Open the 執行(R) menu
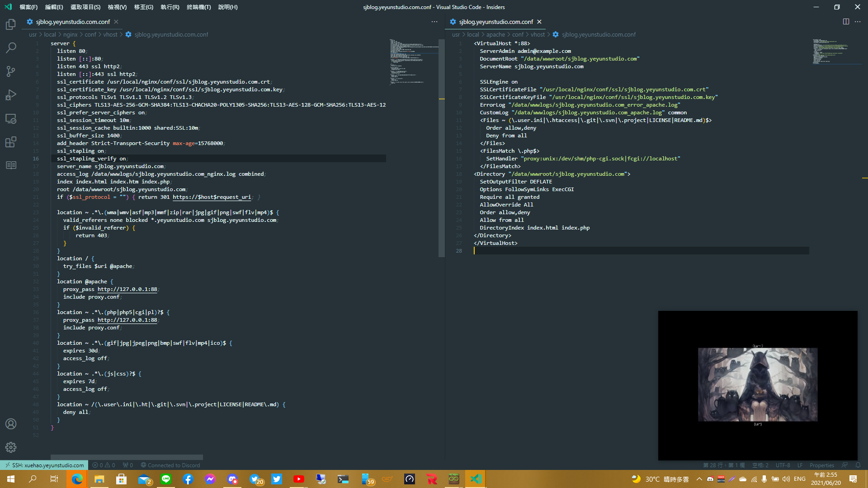The height and width of the screenshot is (488, 868). click(x=170, y=7)
